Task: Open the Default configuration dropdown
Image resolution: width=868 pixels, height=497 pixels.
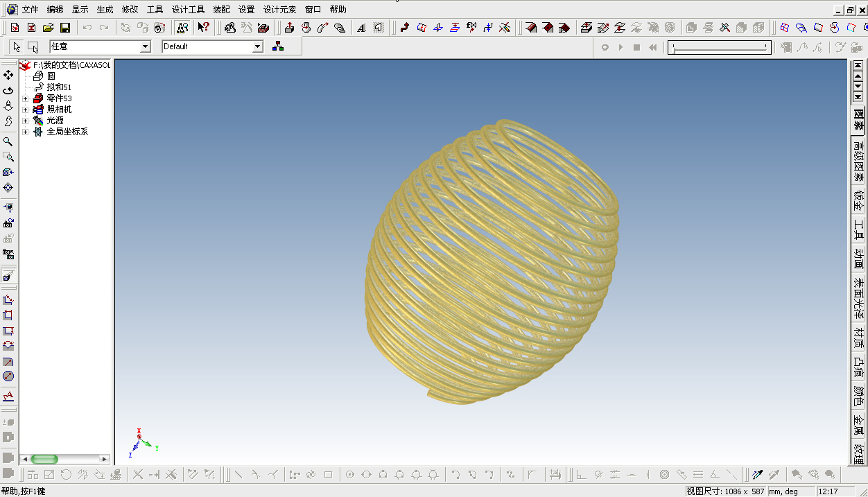Action: (258, 46)
